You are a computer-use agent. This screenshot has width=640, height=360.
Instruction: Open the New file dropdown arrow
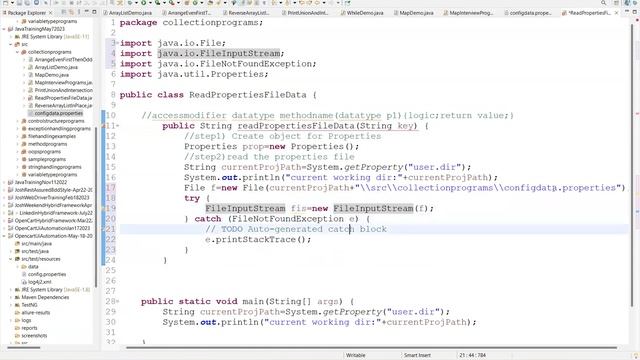(x=12, y=3)
